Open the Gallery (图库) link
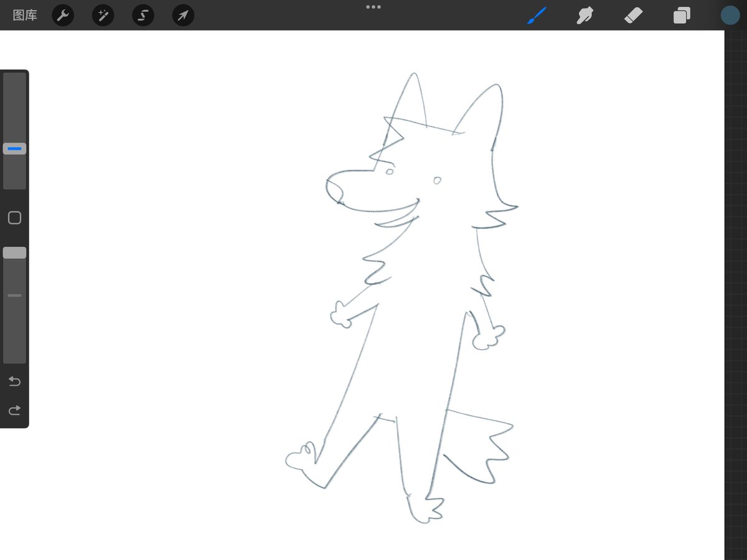This screenshot has height=560, width=747. pos(25,16)
